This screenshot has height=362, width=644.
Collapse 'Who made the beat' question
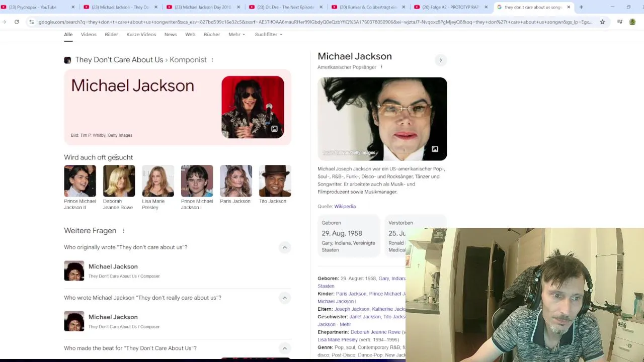(x=285, y=348)
